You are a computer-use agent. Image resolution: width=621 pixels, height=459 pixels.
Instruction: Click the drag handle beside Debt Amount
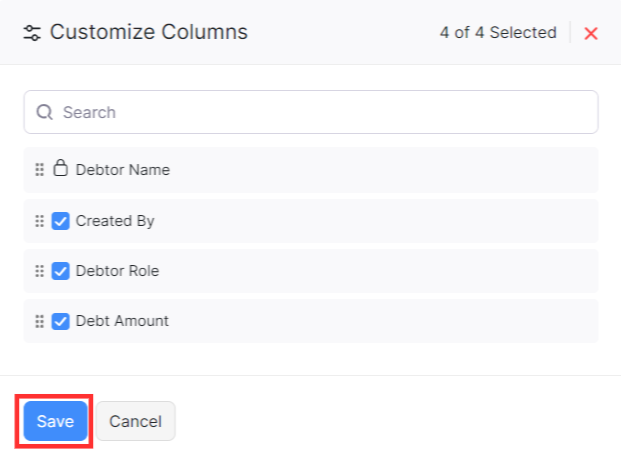(40, 321)
